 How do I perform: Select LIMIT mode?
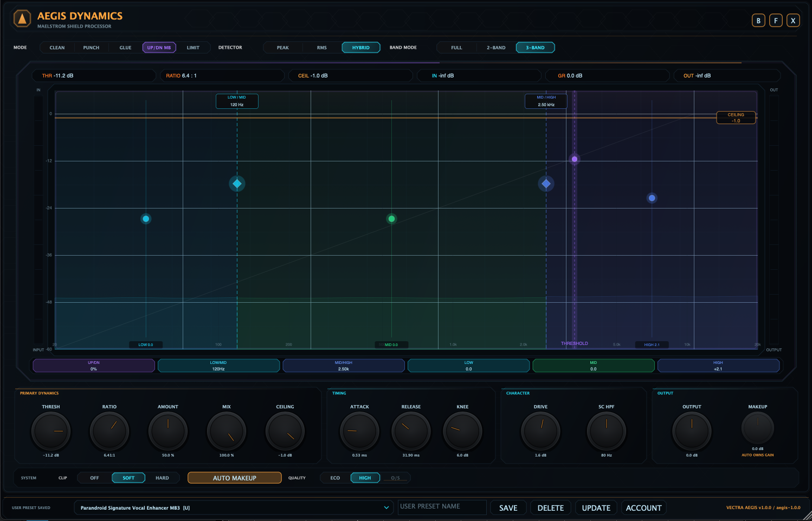click(x=193, y=48)
